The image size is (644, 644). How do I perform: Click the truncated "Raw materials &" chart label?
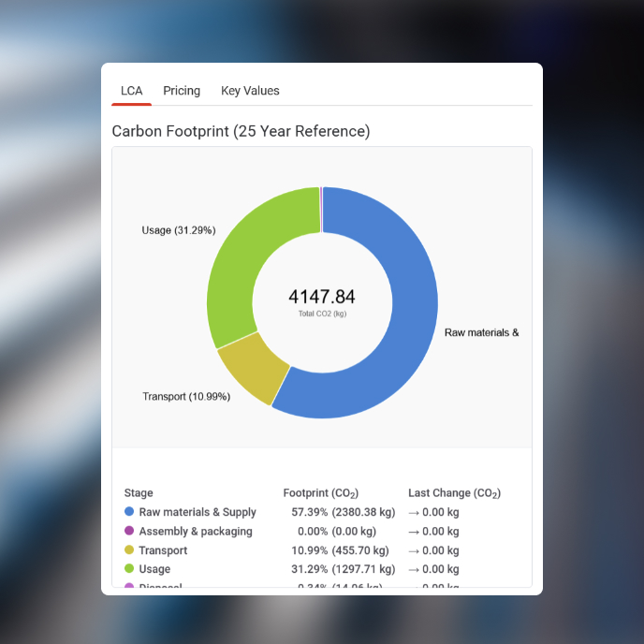[481, 332]
